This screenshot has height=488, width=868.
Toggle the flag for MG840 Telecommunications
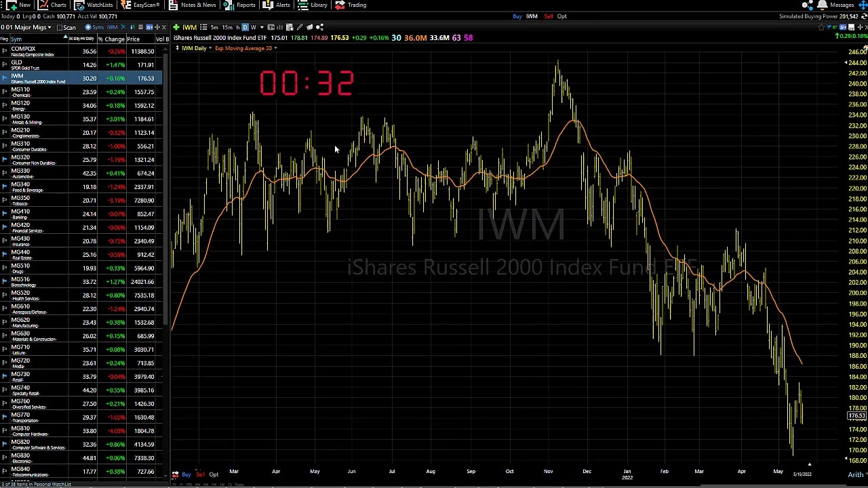(x=5, y=472)
